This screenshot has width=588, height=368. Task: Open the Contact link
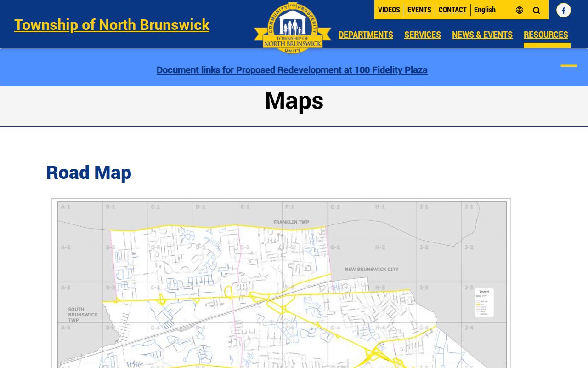(452, 10)
